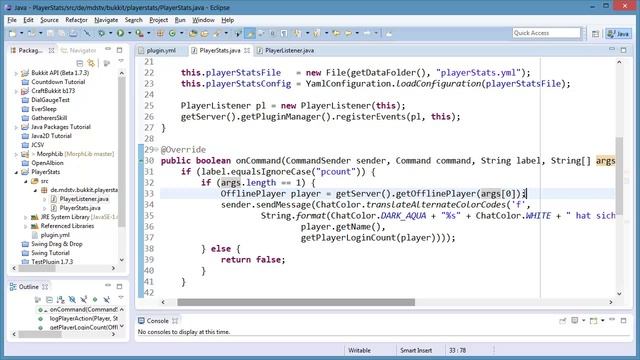Image resolution: width=640 pixels, height=360 pixels.
Task: Click the Save icon in the toolbar
Action: 50,33
